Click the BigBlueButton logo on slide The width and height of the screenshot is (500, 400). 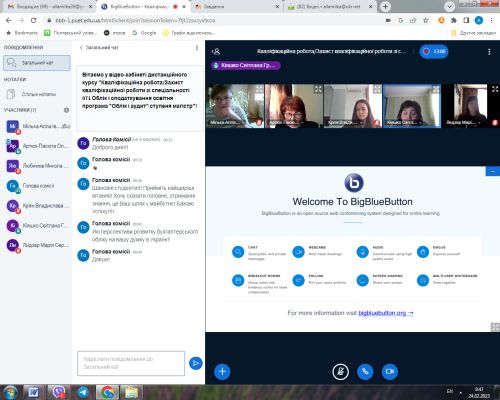354,183
